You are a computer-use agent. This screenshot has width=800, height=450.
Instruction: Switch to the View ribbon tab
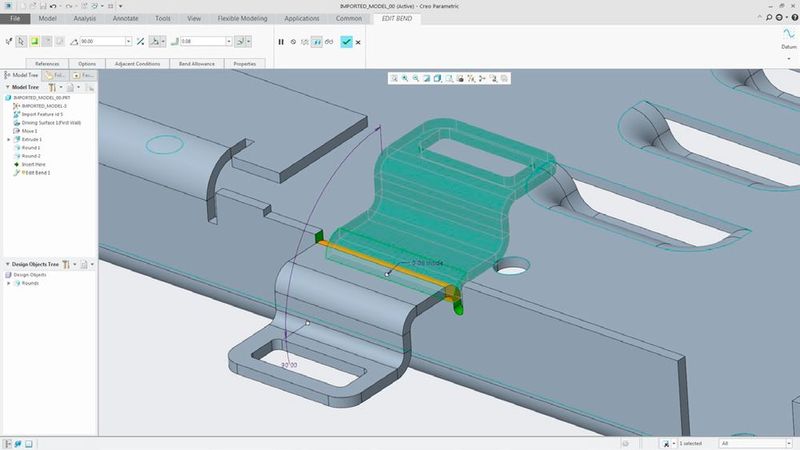pos(194,18)
